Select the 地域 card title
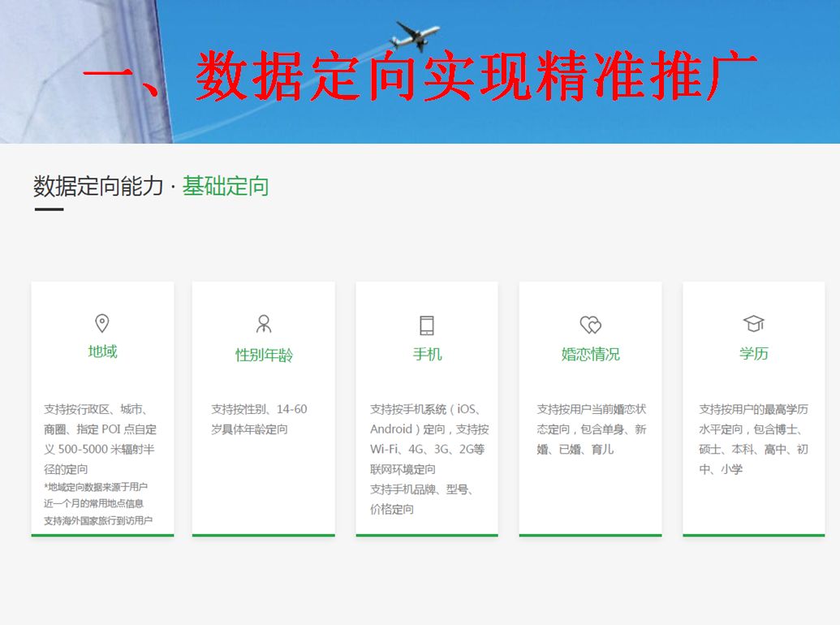The height and width of the screenshot is (625, 840). click(x=102, y=351)
